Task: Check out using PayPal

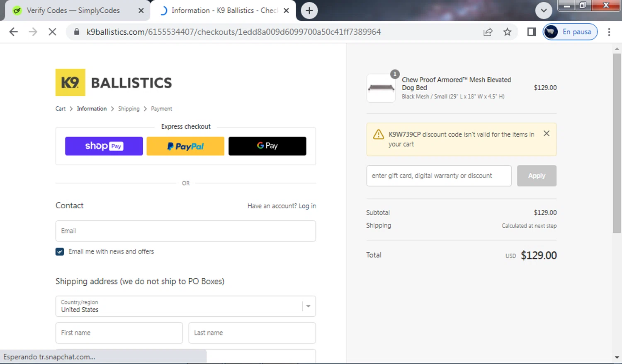Action: point(185,146)
